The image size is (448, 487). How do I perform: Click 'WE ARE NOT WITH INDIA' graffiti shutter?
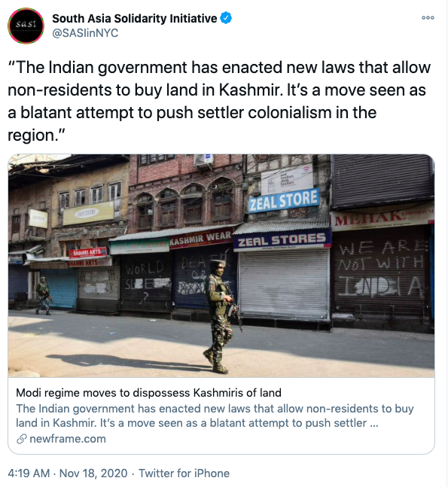coord(381,270)
